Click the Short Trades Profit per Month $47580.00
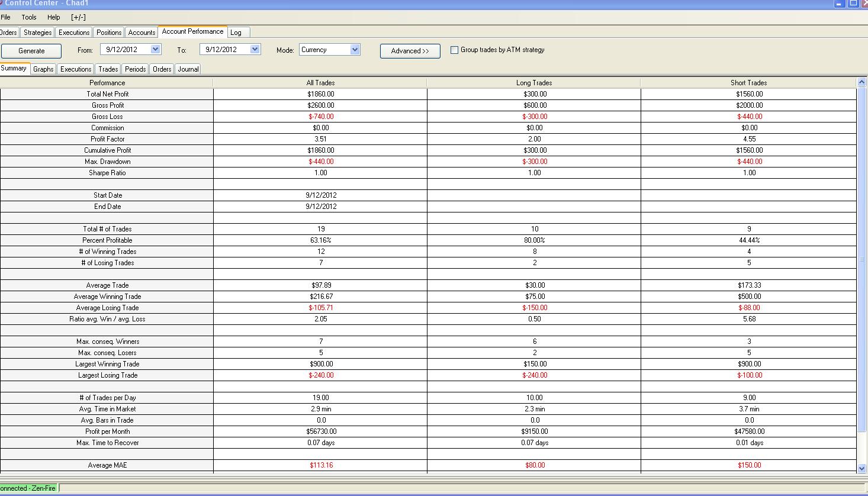This screenshot has height=496, width=868. point(748,431)
